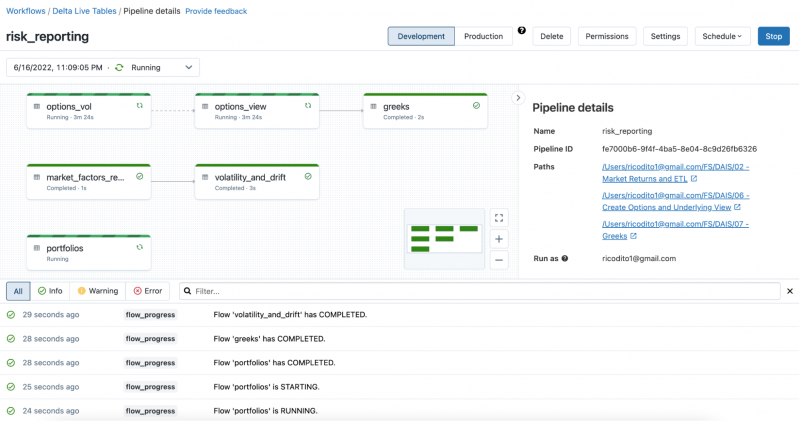Open the Provide feedback link

point(216,11)
